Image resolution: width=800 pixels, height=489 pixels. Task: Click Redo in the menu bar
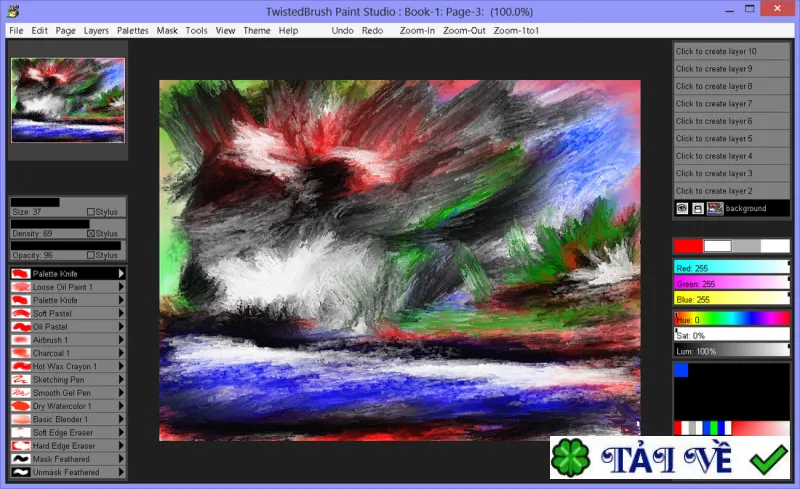pos(372,31)
